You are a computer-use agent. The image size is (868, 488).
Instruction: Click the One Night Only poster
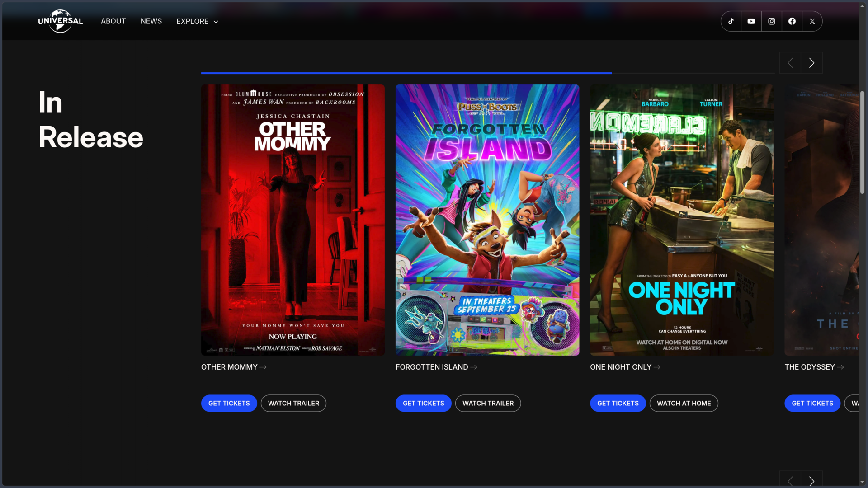pos(682,220)
